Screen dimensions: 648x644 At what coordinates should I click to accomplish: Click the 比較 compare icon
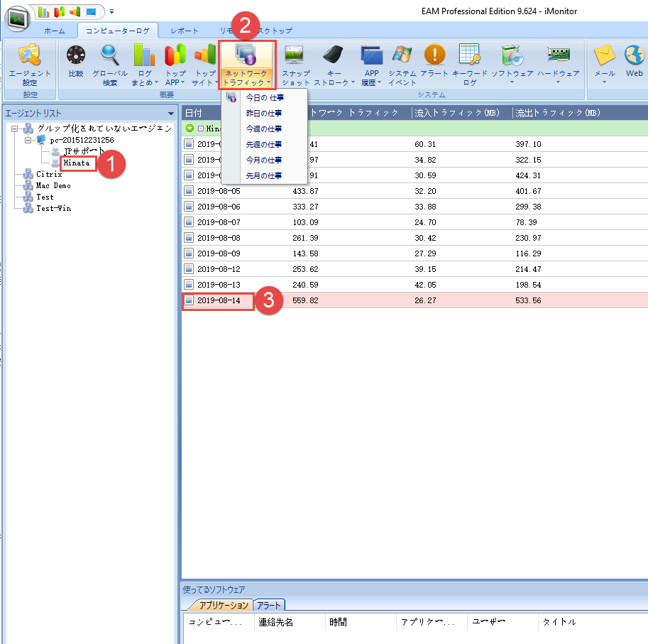click(x=76, y=55)
